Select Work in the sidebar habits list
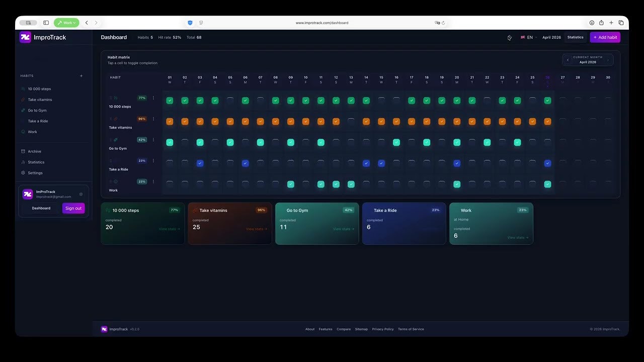 pos(32,132)
